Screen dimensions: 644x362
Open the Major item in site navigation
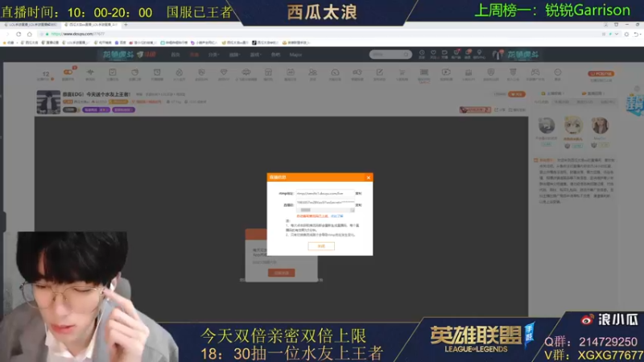295,55
